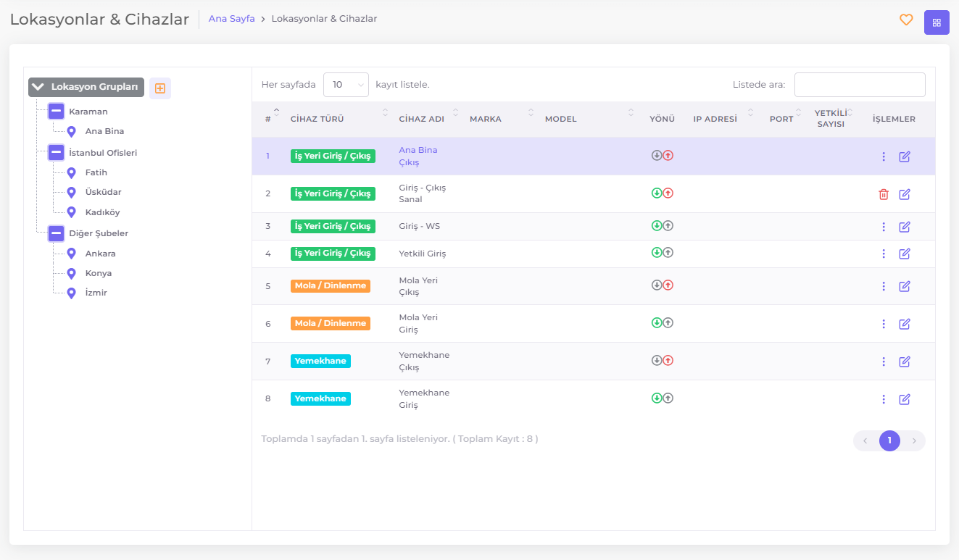Click the previous page arrow
Image resolution: width=959 pixels, height=560 pixels.
pos(865,440)
